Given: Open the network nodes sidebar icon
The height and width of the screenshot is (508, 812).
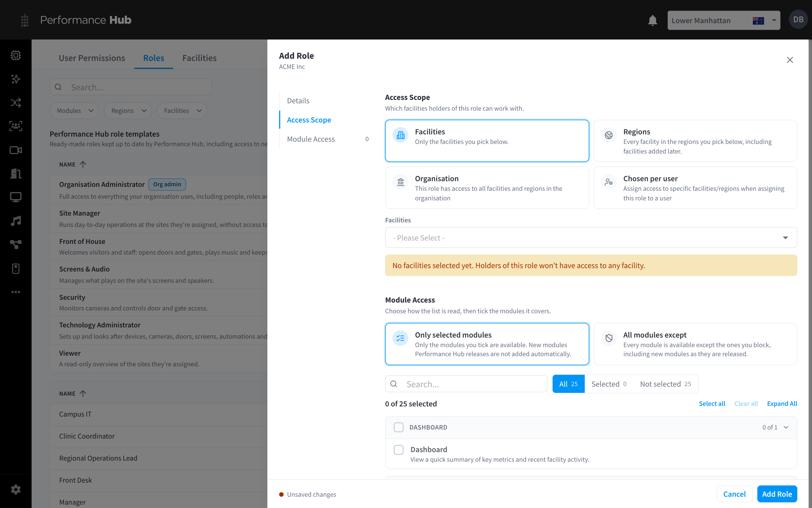Looking at the screenshot, I should point(16,245).
